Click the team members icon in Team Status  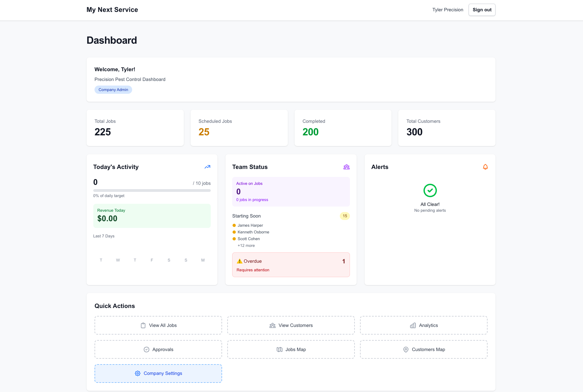coord(346,167)
